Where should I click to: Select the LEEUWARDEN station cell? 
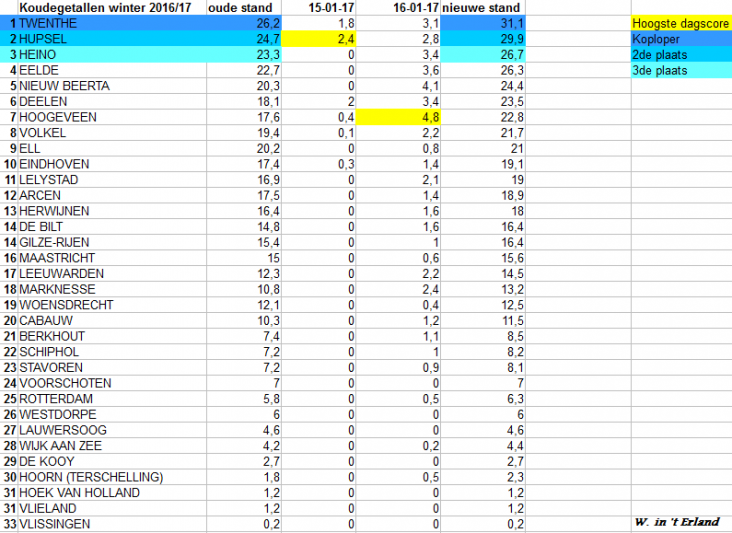point(112,274)
